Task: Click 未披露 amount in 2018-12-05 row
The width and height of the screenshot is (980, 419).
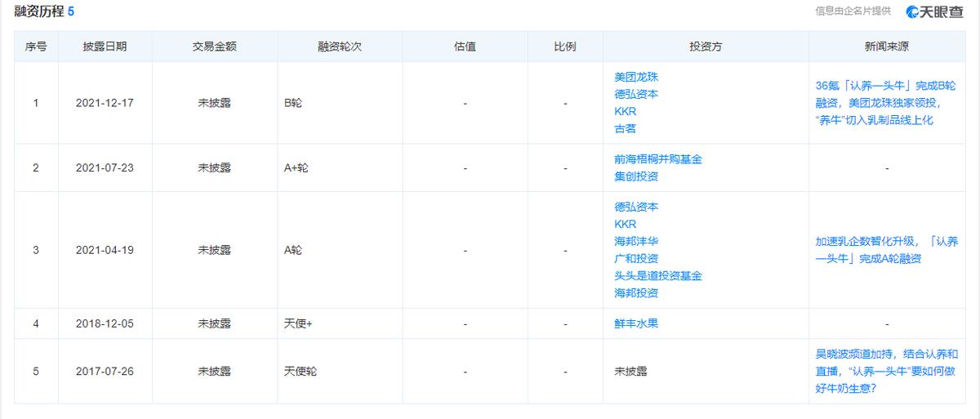Action: [214, 323]
